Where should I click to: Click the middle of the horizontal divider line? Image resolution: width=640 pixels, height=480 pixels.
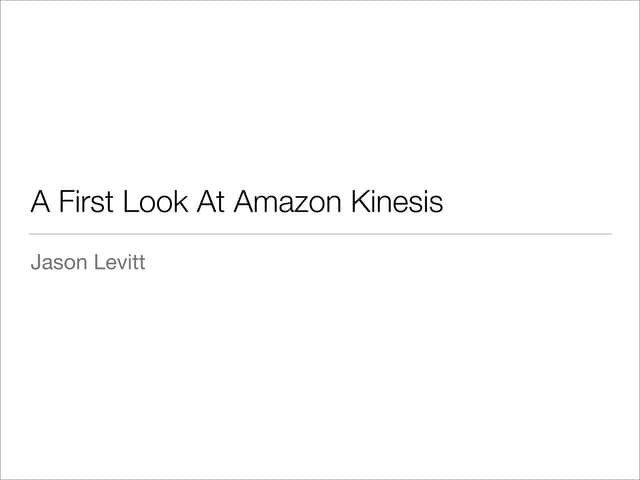pos(321,234)
